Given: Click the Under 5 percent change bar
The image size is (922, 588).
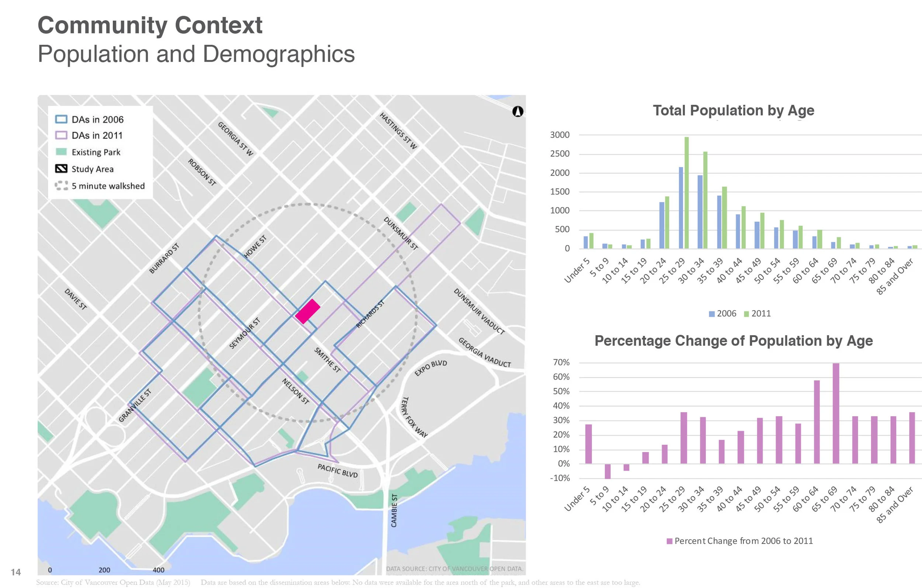Looking at the screenshot, I should tap(589, 444).
